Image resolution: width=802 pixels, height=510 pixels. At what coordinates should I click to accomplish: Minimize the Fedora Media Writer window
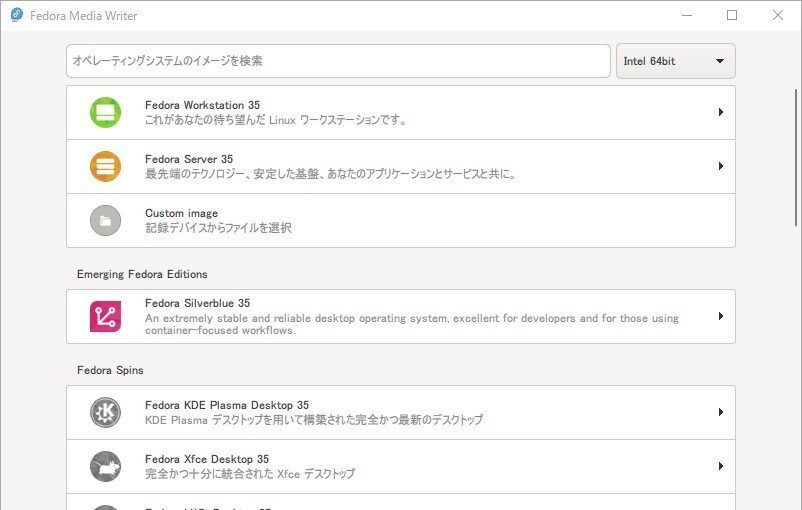(x=687, y=15)
